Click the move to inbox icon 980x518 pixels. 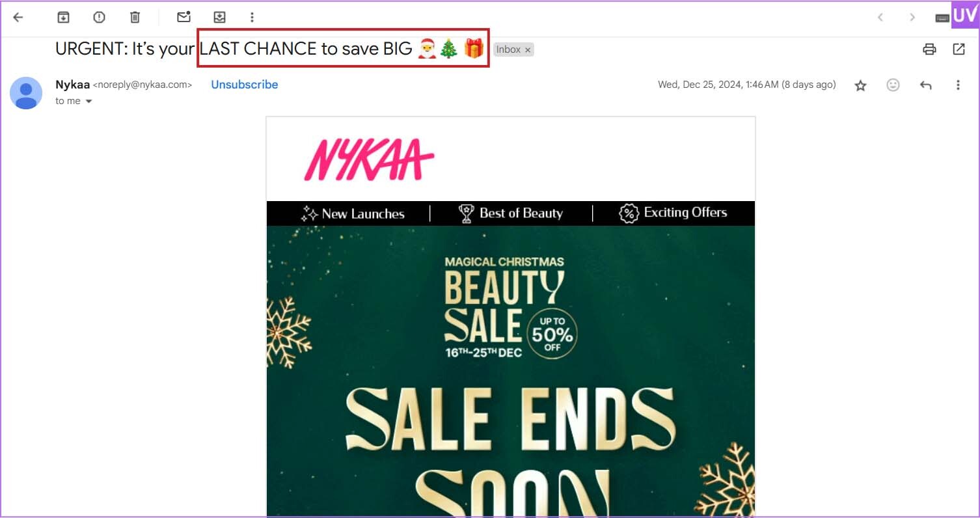[x=219, y=18]
